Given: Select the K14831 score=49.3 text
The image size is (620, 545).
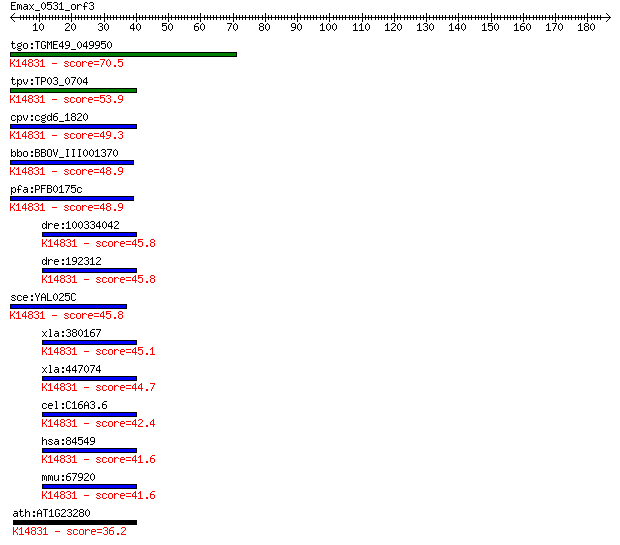Looking at the screenshot, I should [x=66, y=135].
